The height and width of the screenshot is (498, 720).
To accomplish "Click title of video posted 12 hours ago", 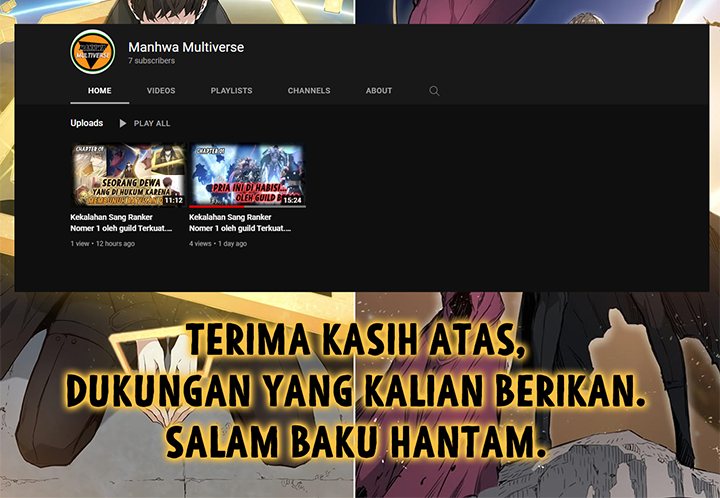I will (121, 222).
